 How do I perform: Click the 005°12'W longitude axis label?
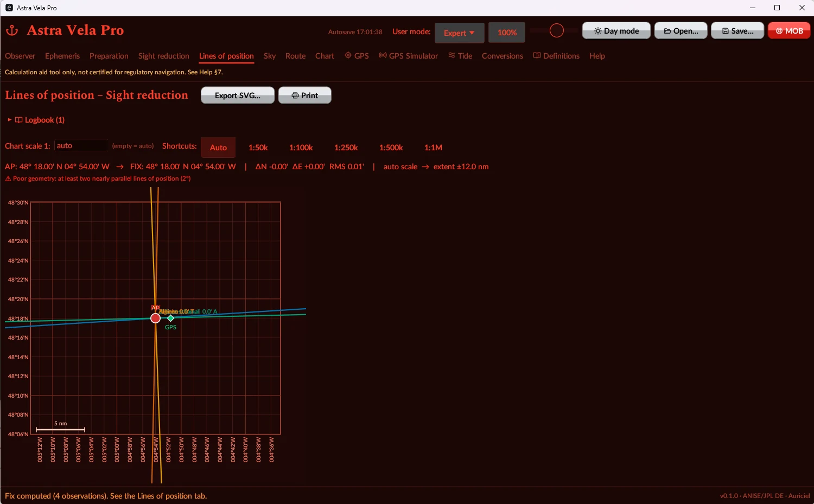(x=40, y=450)
